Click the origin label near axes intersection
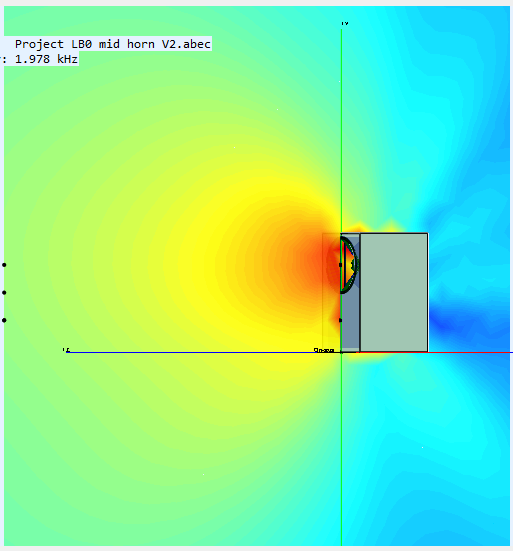 point(324,350)
